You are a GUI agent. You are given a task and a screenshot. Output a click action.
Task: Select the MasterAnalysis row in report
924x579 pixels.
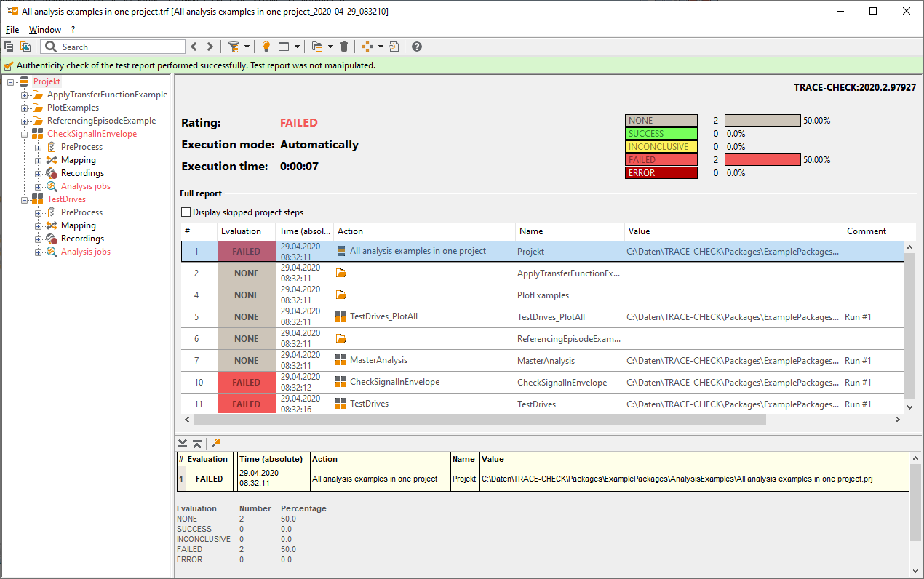[x=543, y=361]
